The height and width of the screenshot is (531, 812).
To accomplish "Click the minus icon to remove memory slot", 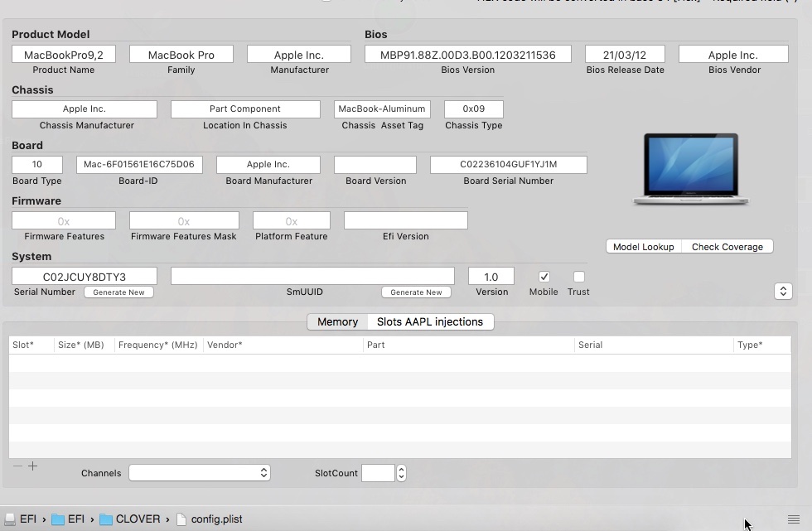I will tap(17, 466).
